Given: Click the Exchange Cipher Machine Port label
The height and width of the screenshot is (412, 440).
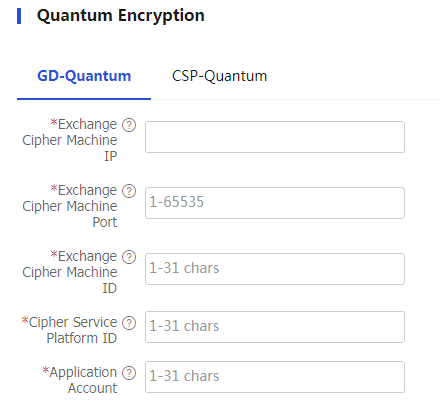Looking at the screenshot, I should point(70,206).
